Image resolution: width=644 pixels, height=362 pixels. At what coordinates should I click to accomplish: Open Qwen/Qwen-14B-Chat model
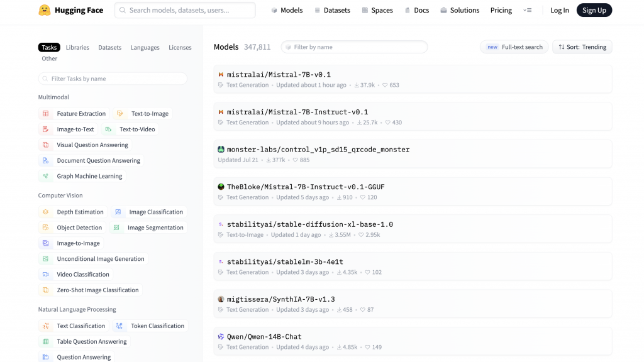413,341
